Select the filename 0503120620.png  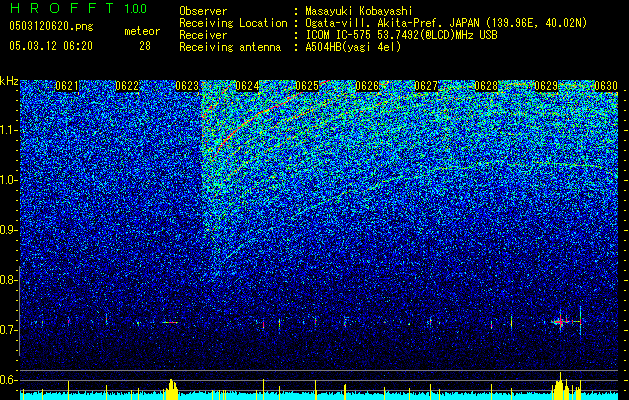[51, 26]
